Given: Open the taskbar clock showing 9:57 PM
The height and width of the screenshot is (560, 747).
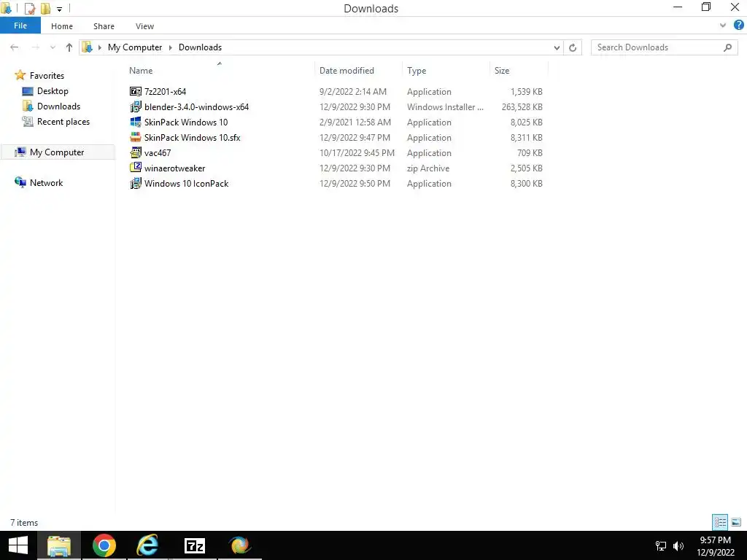Looking at the screenshot, I should tap(715, 545).
